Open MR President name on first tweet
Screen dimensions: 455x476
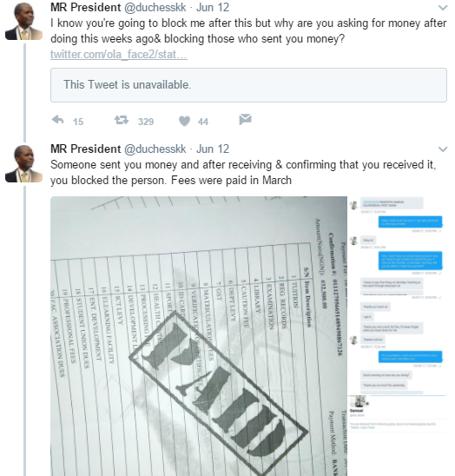(86, 7)
